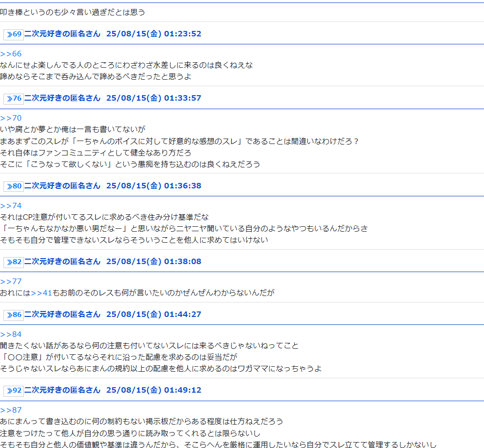Open the inline >>41 anchor link
484x448 pixels.
point(41,293)
